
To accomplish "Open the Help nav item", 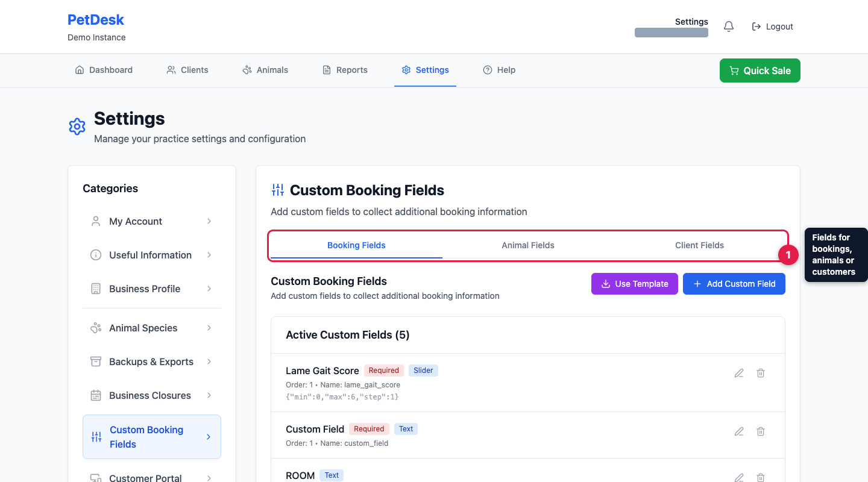I will click(x=499, y=70).
